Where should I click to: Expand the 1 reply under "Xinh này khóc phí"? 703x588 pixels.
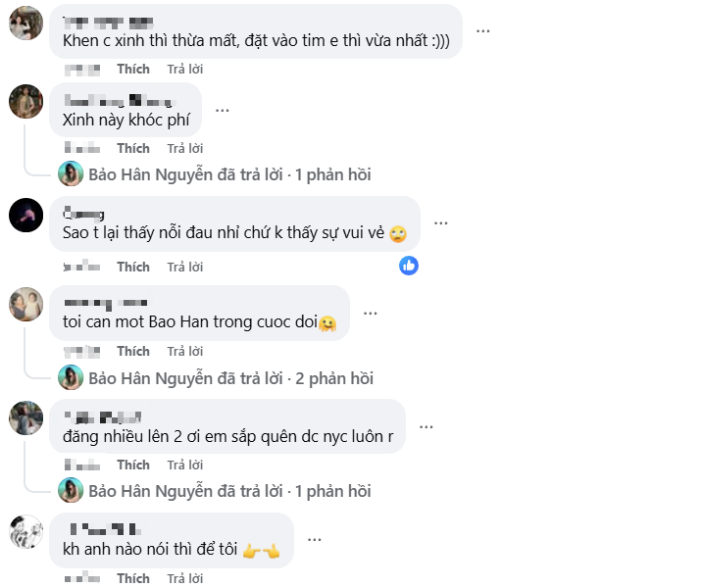point(229,174)
